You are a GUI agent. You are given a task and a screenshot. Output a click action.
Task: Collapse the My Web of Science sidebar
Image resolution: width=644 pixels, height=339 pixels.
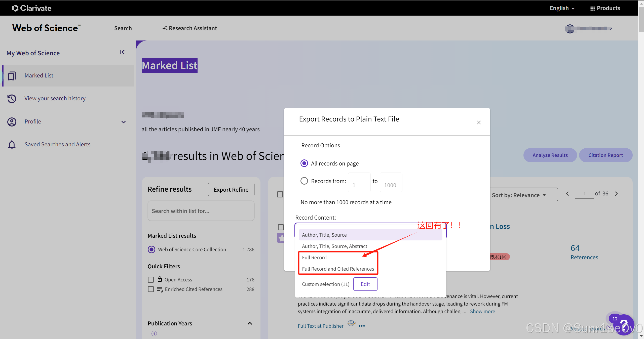(x=122, y=52)
